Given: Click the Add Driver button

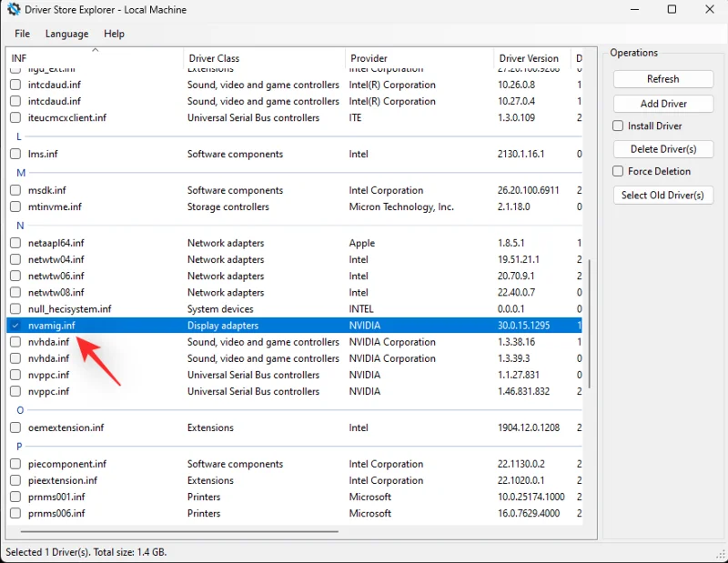Looking at the screenshot, I should click(x=662, y=103).
